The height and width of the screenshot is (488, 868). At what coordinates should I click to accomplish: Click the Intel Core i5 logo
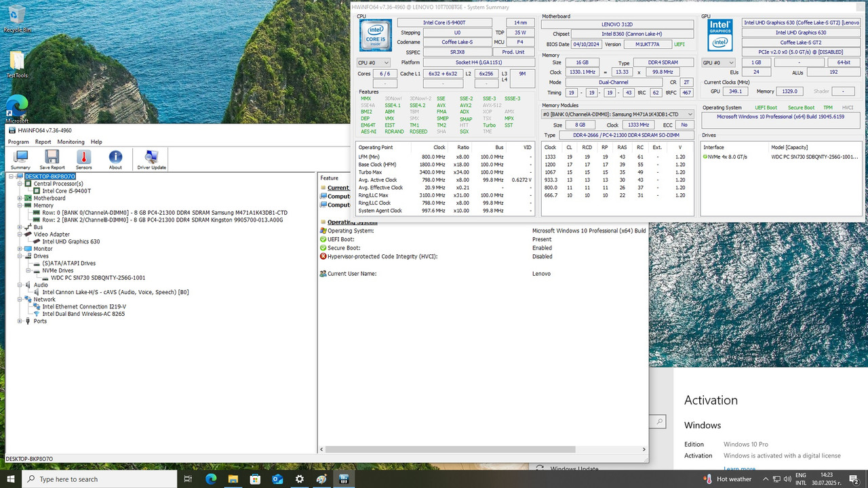click(x=374, y=37)
